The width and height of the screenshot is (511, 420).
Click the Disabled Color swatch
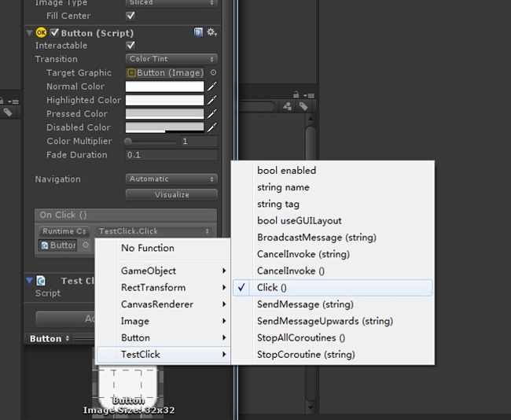click(x=165, y=127)
